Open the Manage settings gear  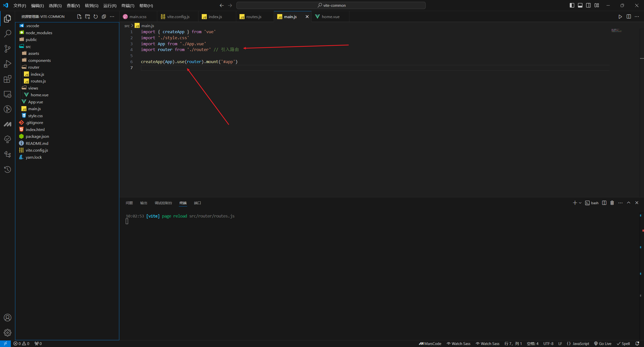(8, 332)
